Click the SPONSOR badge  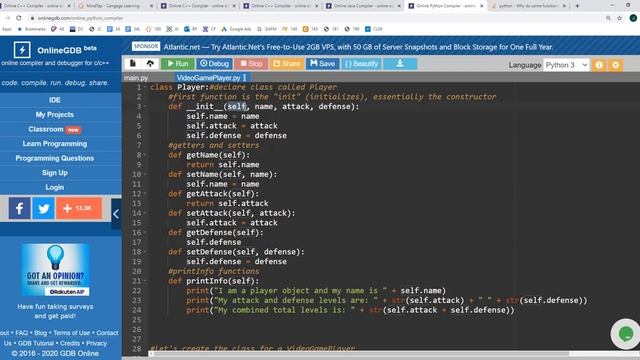(x=146, y=47)
